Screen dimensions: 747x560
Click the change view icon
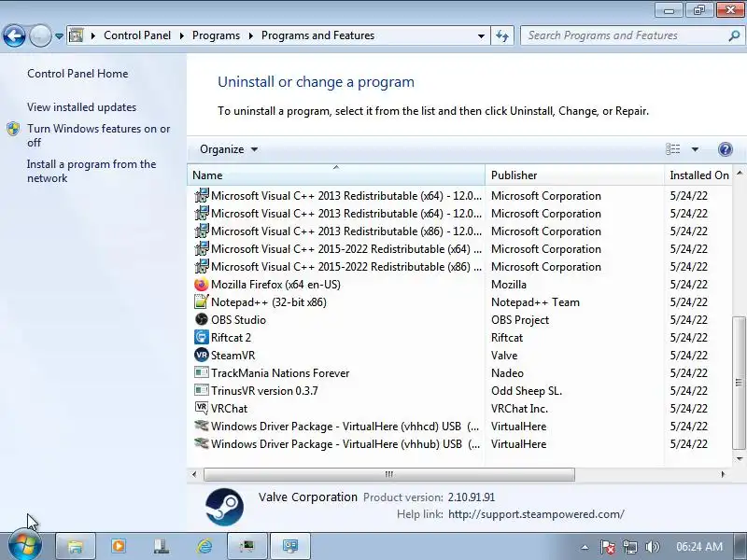[x=672, y=149]
